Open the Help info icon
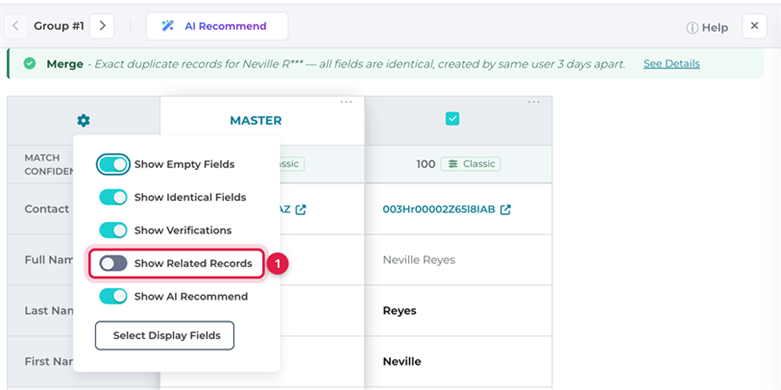Viewport: 781px width, 390px height. (692, 28)
